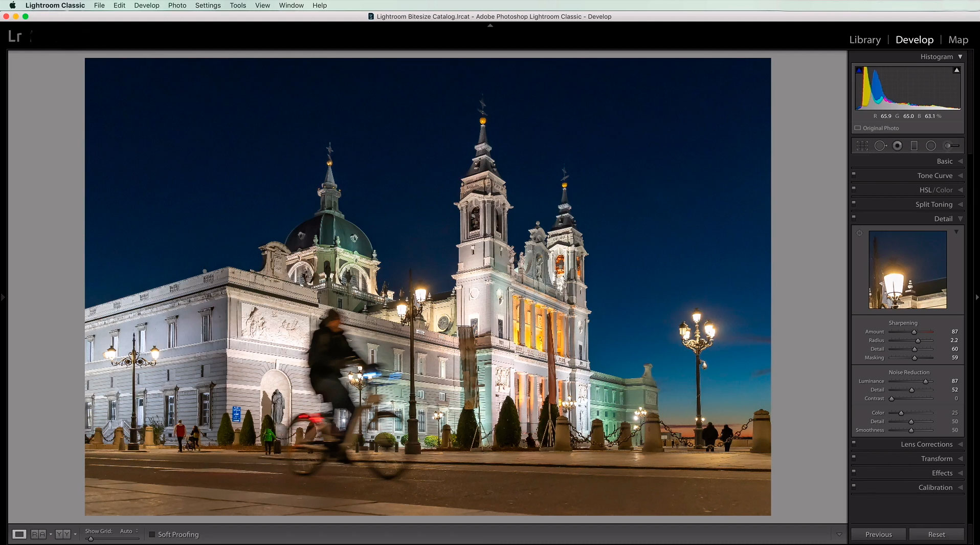980x545 pixels.
Task: Expand the Calibration panel
Action: pos(960,487)
